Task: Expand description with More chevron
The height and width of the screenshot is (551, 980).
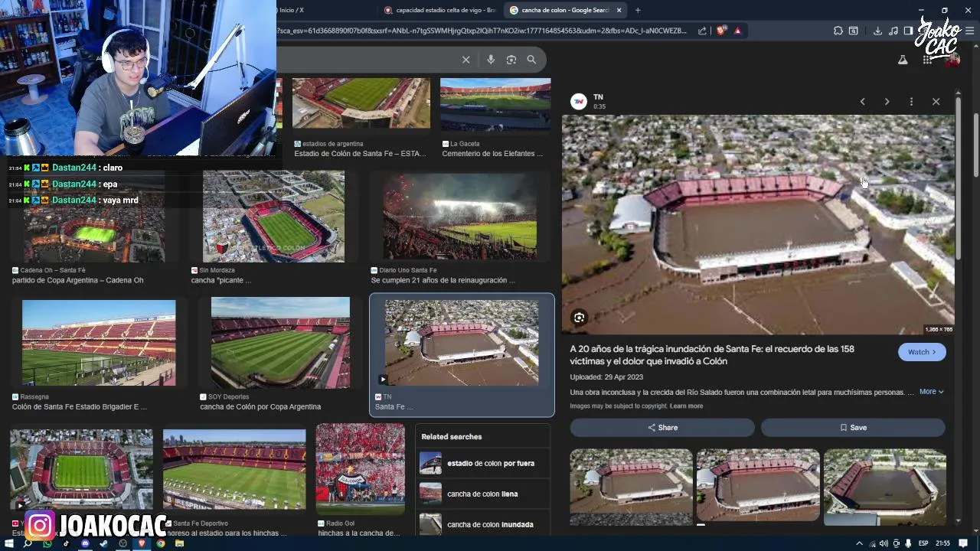Action: tap(931, 392)
